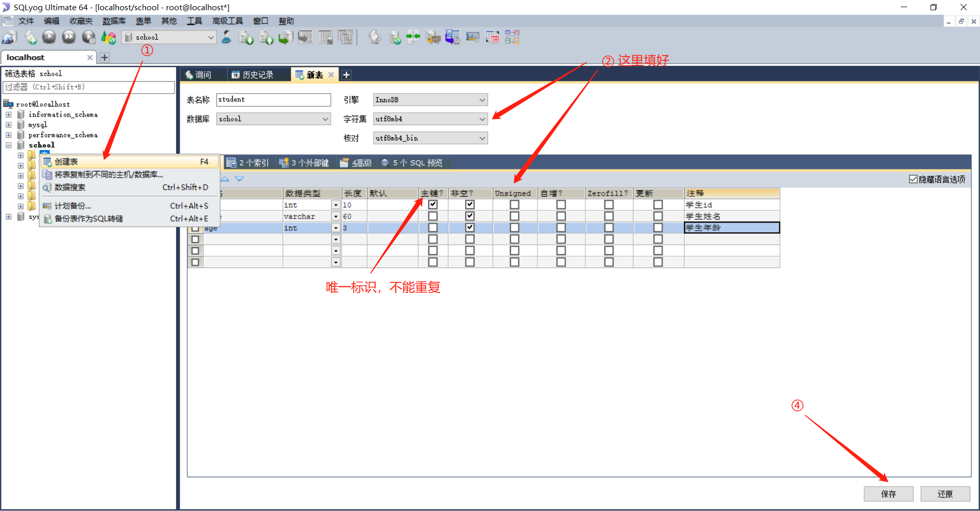Open the 数据库 school dropdown in the table form
980x511 pixels.
(274, 119)
